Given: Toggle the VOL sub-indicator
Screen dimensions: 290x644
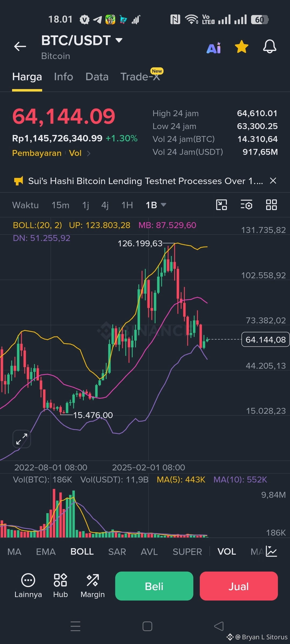Looking at the screenshot, I should 227,552.
